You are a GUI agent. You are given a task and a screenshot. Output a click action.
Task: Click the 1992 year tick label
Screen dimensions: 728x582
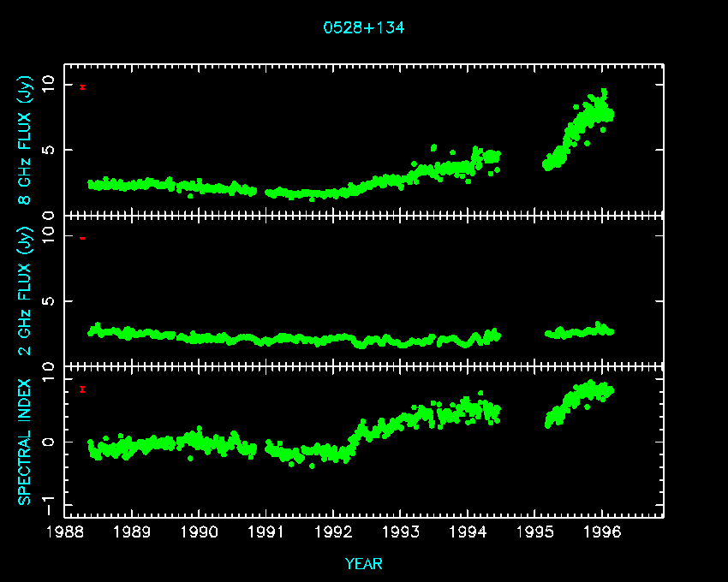pos(333,532)
